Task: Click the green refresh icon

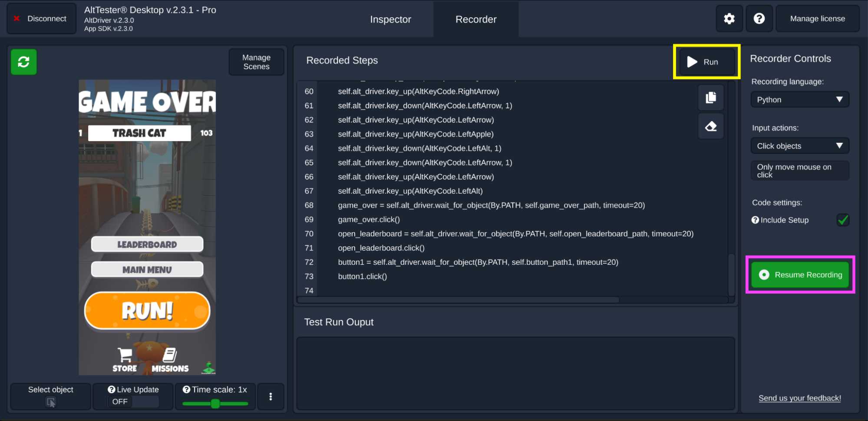Action: click(x=23, y=62)
